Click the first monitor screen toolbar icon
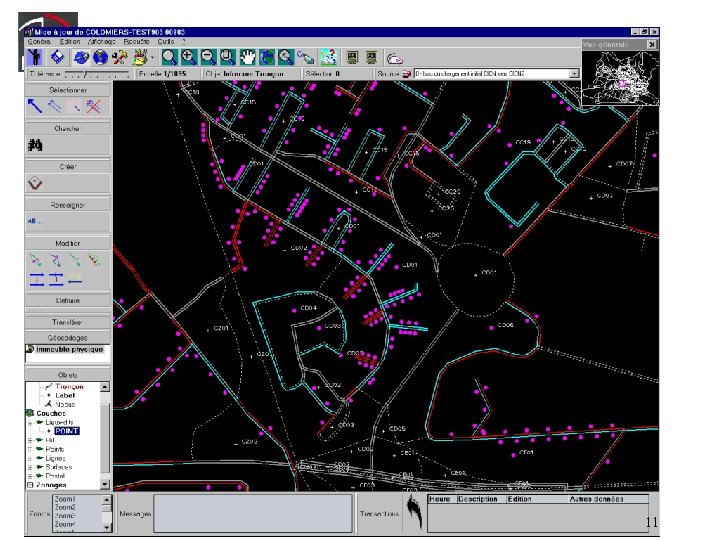720x540 pixels. coord(352,58)
